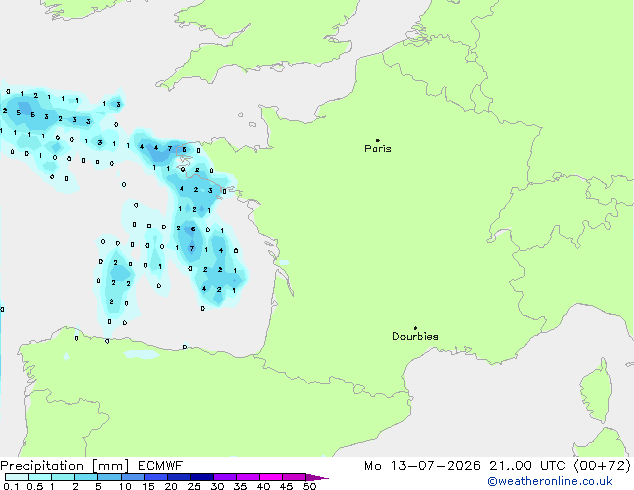Click the Dourbies city label
The height and width of the screenshot is (490, 634).
point(415,336)
